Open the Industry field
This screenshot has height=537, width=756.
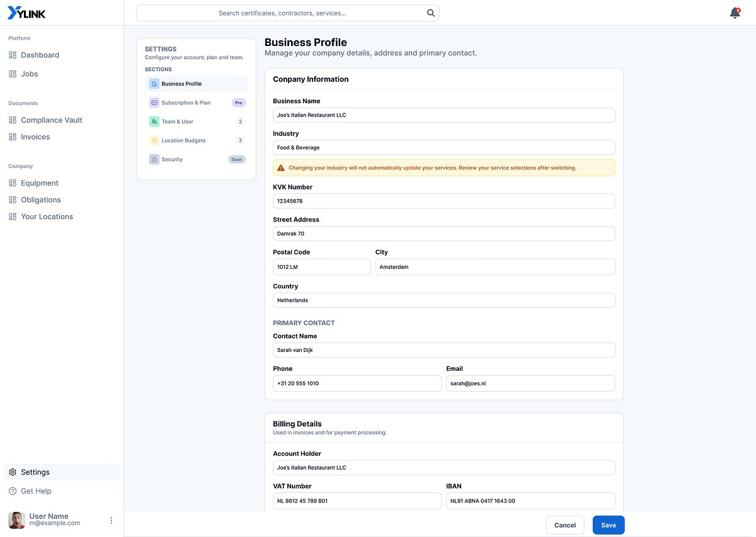click(444, 147)
